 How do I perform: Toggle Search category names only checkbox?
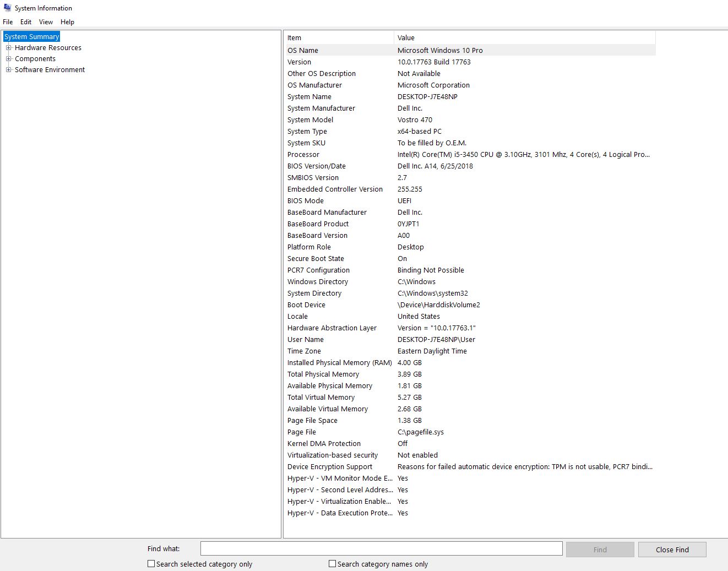click(332, 564)
